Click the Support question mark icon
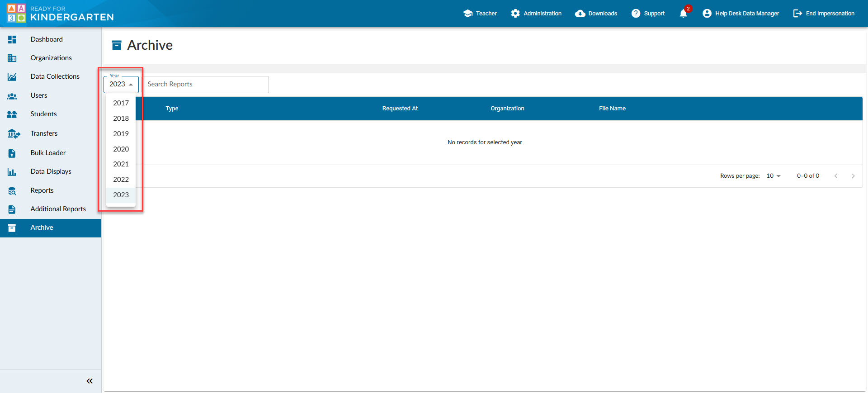Image resolution: width=868 pixels, height=393 pixels. pos(636,14)
